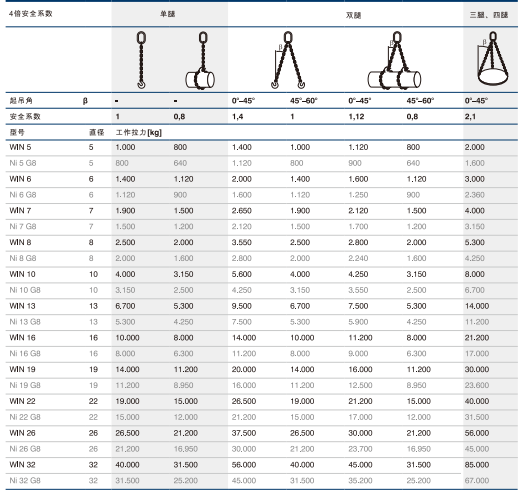Select the value 31.500 in Ni 22 G8 row
Image resolution: width=519 pixels, height=490 pixels.
[477, 417]
